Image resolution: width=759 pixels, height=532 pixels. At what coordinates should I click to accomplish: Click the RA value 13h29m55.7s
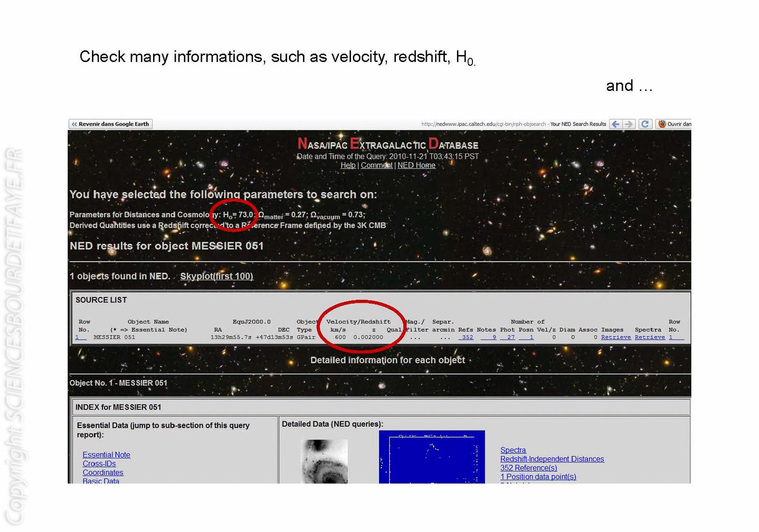tap(231, 337)
